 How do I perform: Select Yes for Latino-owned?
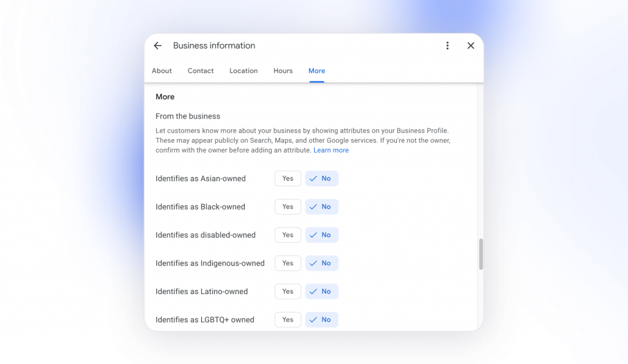point(288,292)
